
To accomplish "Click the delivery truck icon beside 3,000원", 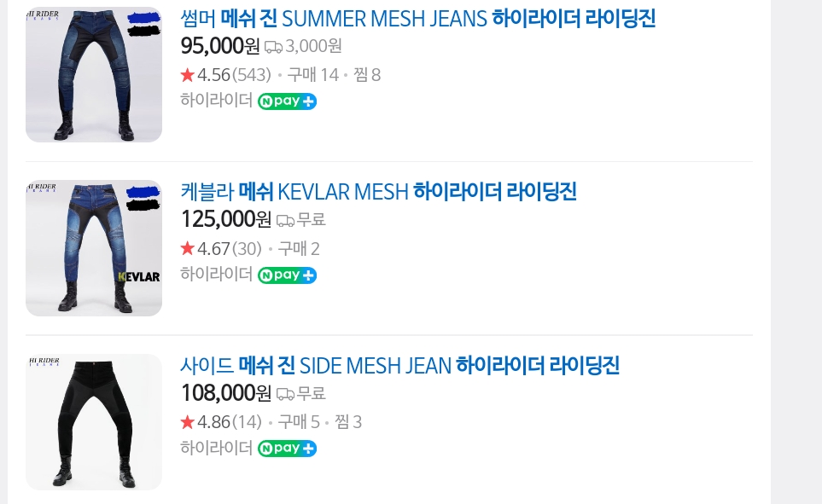I will click(273, 47).
